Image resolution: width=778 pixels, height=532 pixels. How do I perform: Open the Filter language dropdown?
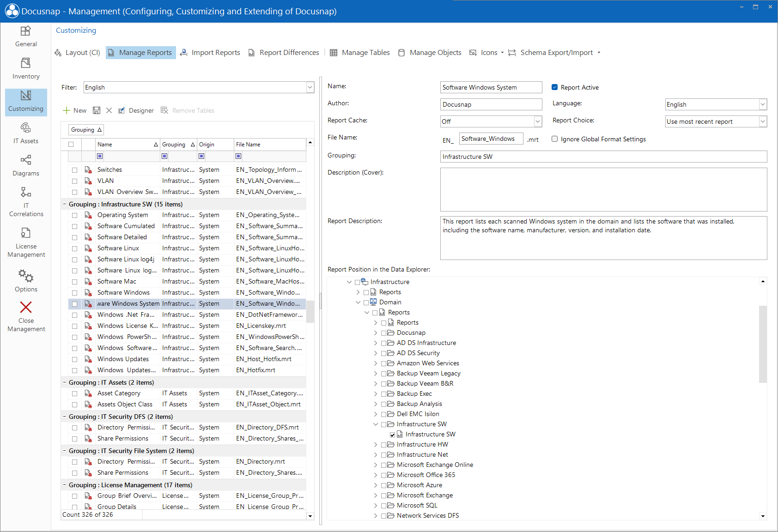(310, 87)
